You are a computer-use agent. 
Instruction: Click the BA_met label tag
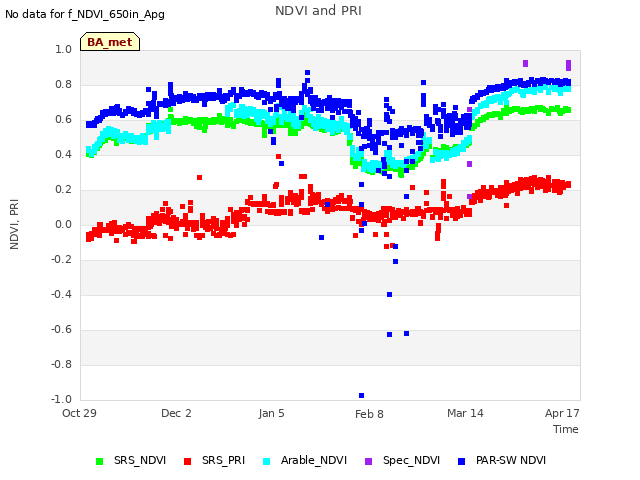tap(110, 42)
